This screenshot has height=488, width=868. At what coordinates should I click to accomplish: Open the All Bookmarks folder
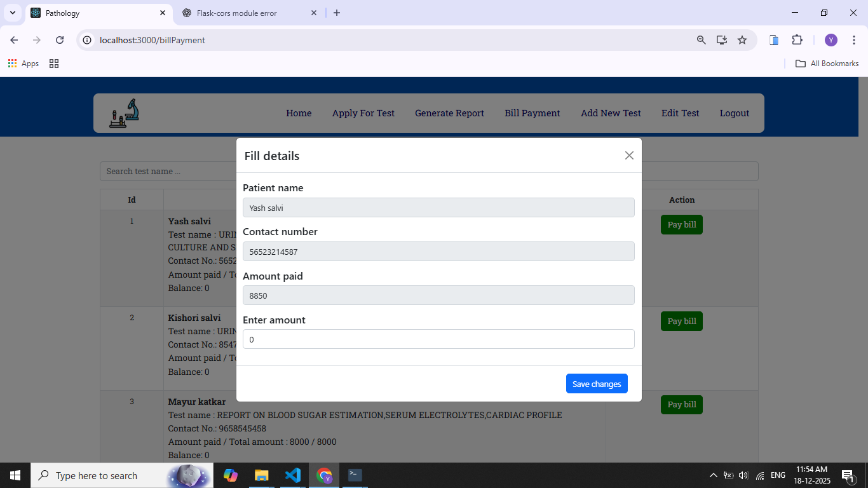(827, 64)
